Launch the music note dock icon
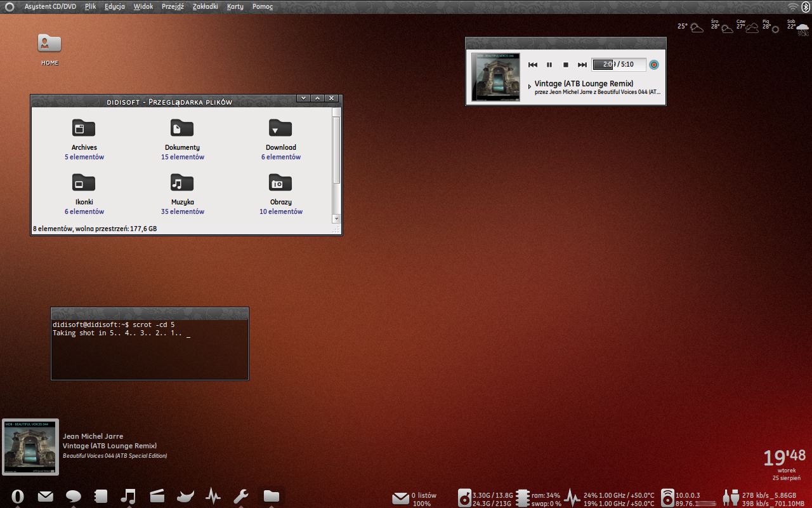 click(x=129, y=497)
